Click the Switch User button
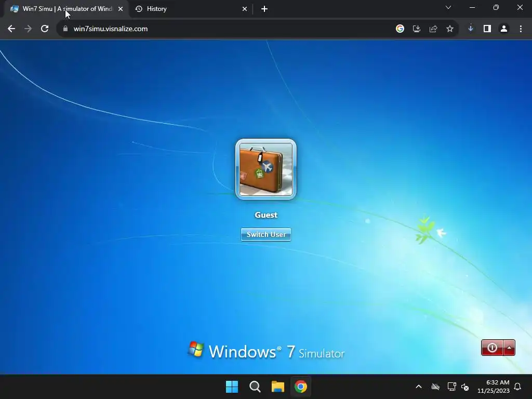This screenshot has height=399, width=532. click(x=265, y=234)
